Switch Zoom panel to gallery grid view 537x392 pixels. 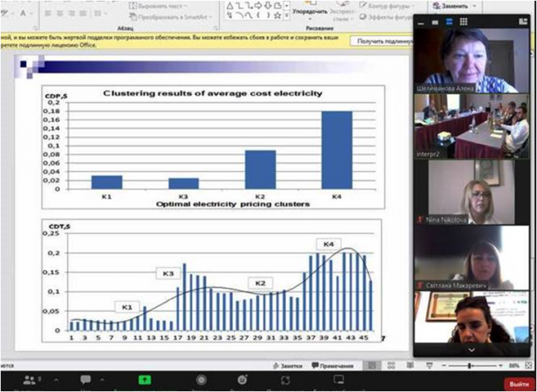pyautogui.click(x=463, y=22)
